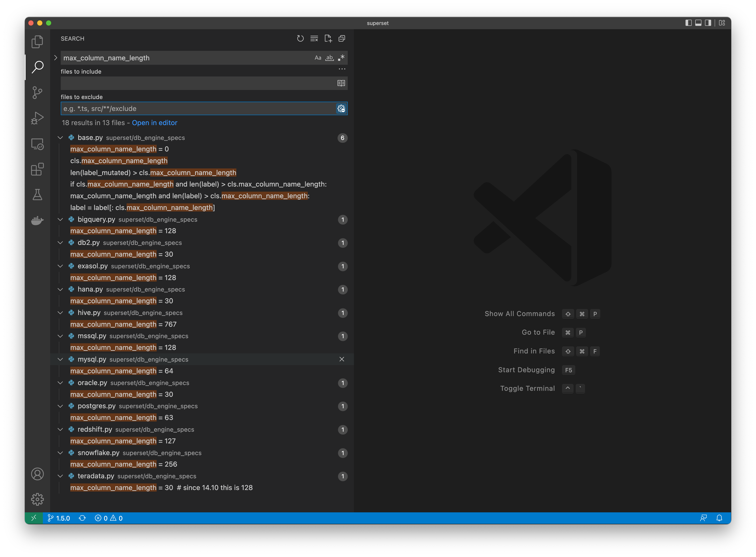Clear all search results

[314, 38]
